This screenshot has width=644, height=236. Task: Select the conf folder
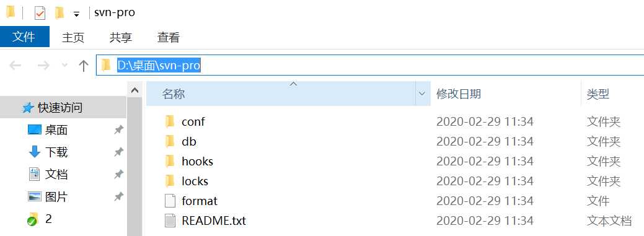[x=193, y=121]
